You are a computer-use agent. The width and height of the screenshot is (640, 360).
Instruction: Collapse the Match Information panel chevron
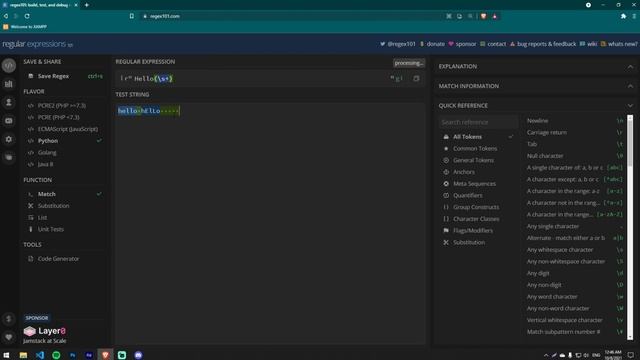(x=630, y=86)
